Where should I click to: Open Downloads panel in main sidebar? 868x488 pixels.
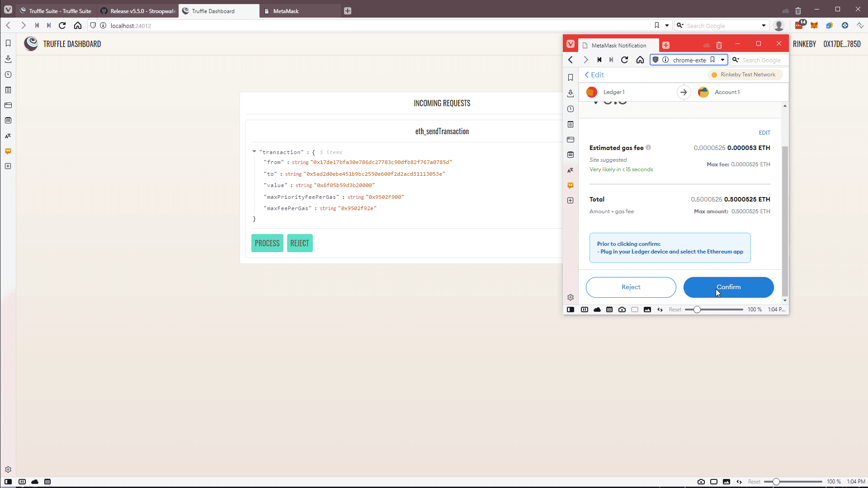8,59
